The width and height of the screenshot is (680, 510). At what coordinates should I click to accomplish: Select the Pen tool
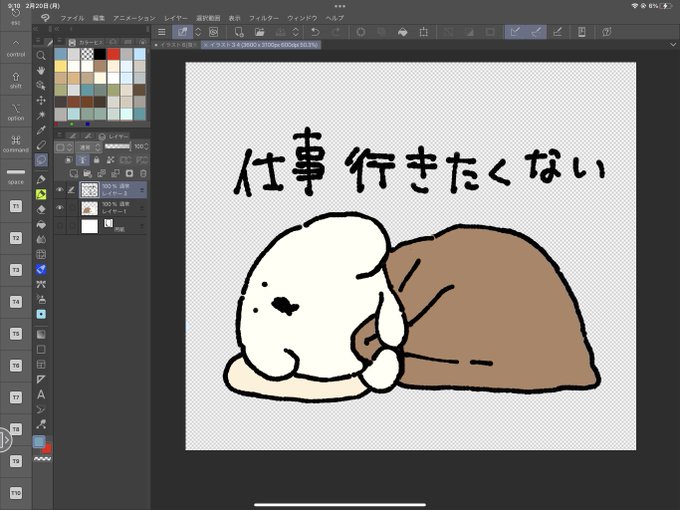tap(41, 179)
